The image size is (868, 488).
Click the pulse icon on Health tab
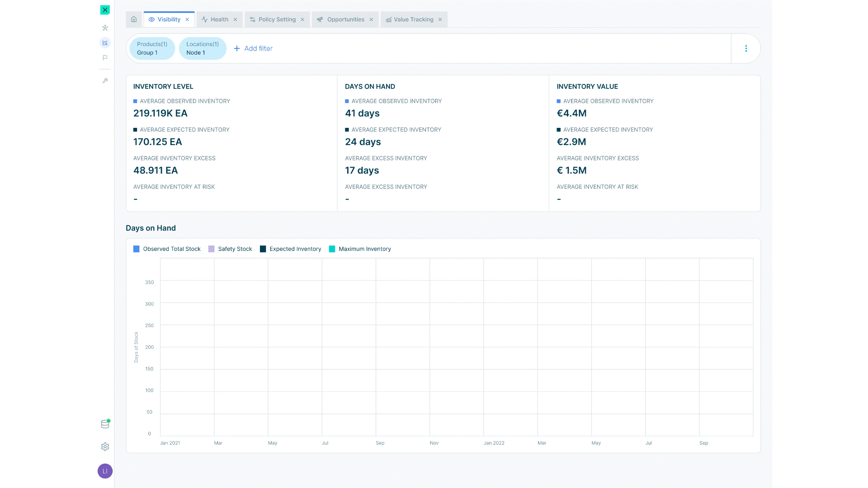coord(205,19)
